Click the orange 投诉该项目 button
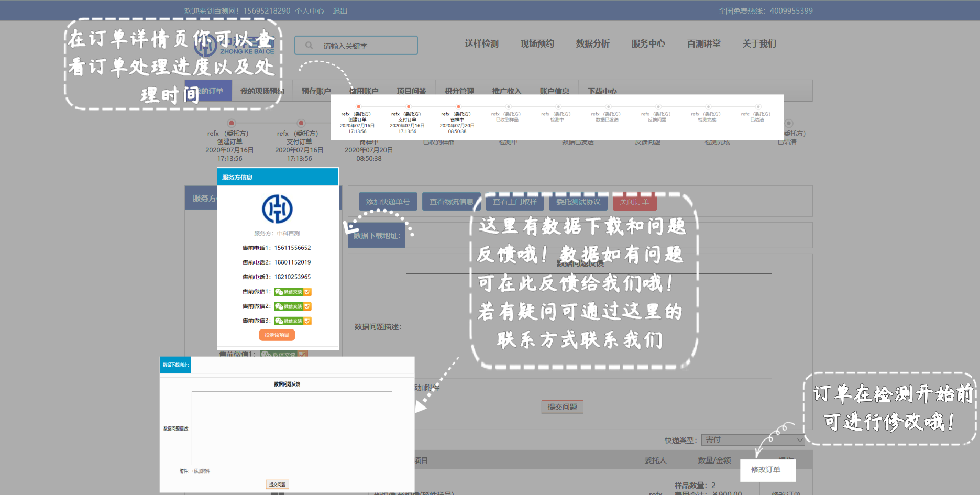 (x=277, y=335)
